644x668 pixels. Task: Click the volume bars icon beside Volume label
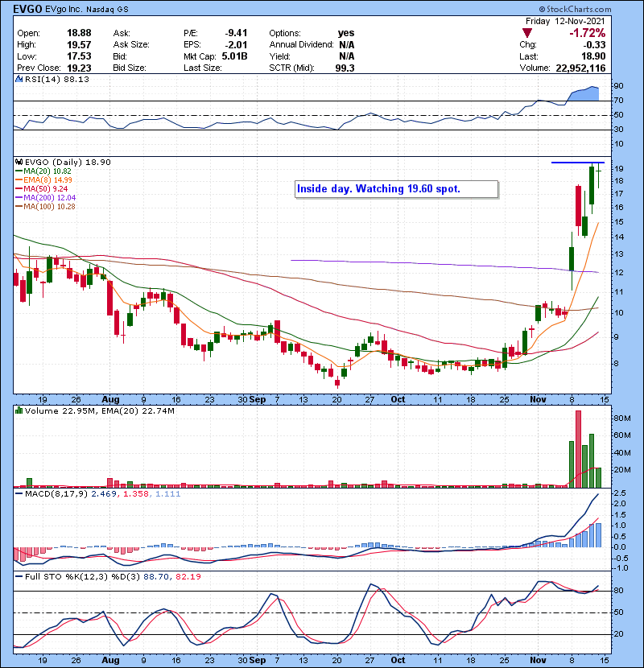(x=19, y=410)
